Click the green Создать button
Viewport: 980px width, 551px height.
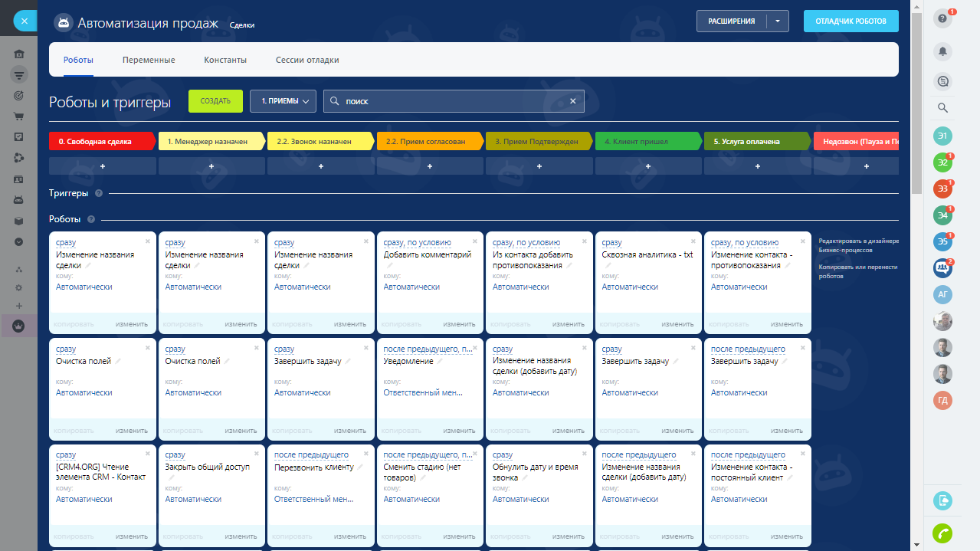(215, 101)
